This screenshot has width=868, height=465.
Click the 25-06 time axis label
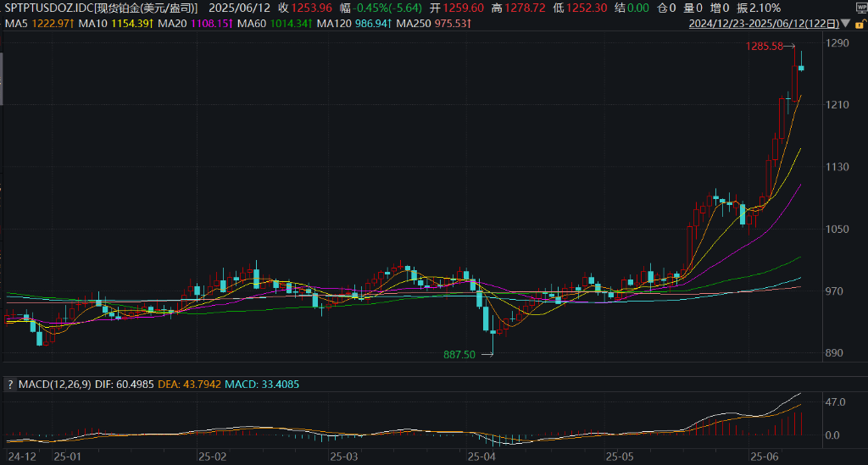point(765,457)
